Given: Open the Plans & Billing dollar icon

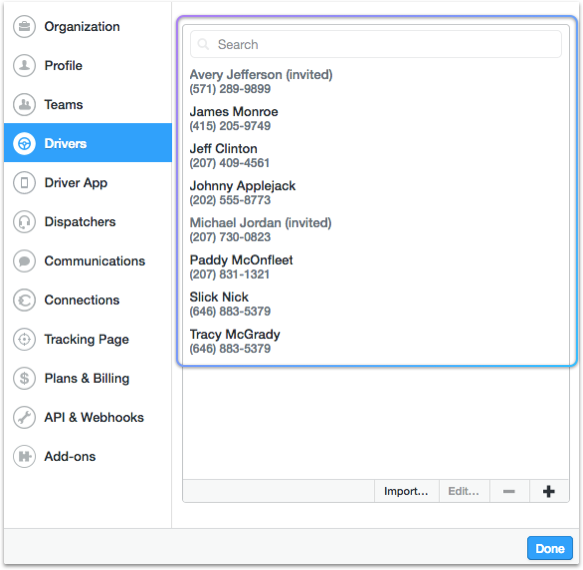Looking at the screenshot, I should (x=24, y=378).
